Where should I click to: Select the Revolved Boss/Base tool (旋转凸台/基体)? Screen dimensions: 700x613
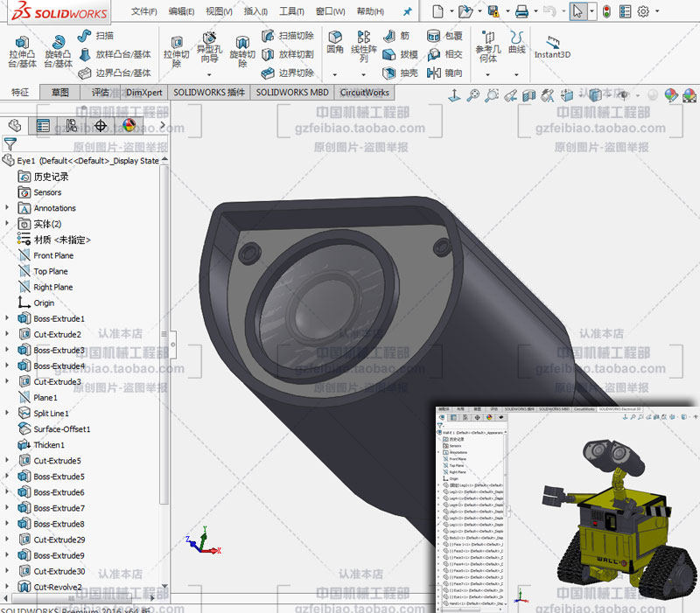[58, 52]
